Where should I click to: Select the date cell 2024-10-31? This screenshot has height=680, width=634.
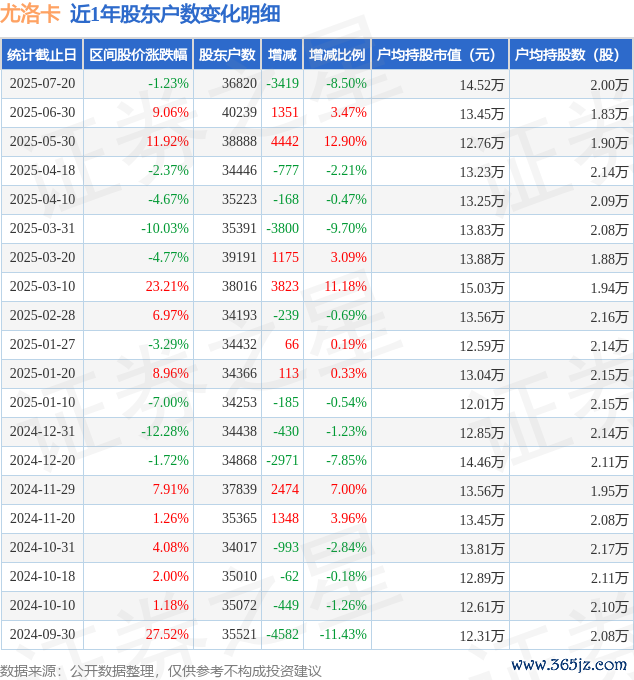click(42, 547)
